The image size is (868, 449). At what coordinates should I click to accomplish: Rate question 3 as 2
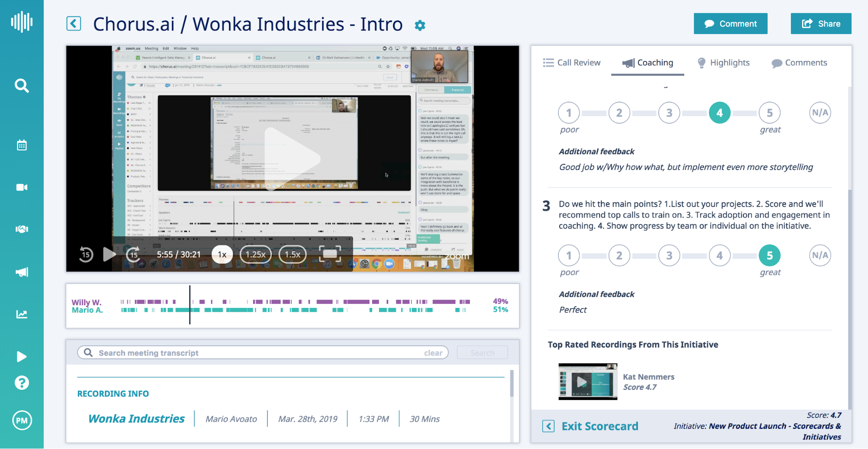click(619, 255)
